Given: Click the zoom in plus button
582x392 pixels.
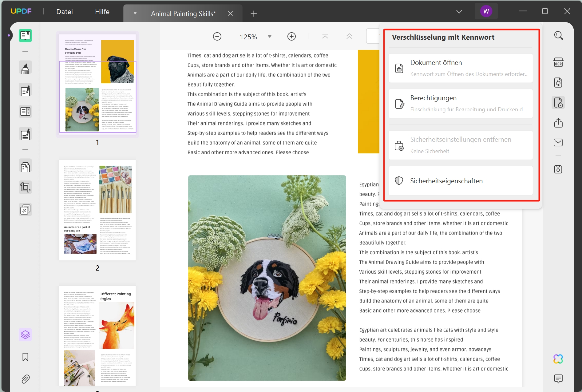Looking at the screenshot, I should pyautogui.click(x=291, y=37).
